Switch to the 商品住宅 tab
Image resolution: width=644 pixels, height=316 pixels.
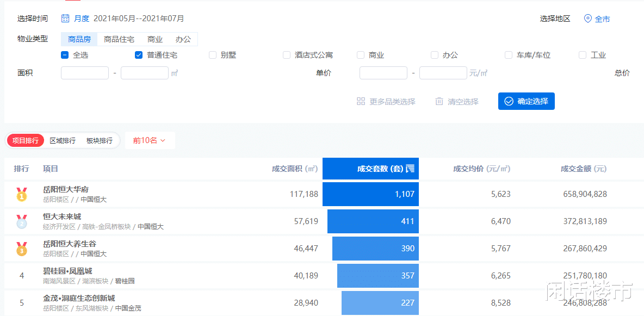[x=119, y=40]
